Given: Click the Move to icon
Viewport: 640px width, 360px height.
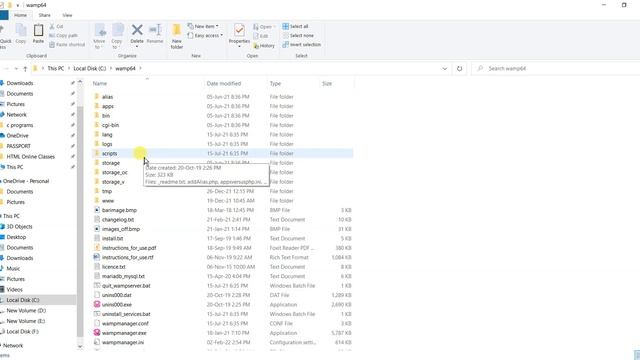Looking at the screenshot, I should point(100,31).
